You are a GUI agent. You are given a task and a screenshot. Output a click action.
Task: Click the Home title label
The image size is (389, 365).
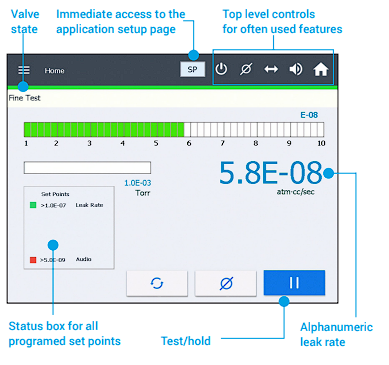[x=54, y=71]
